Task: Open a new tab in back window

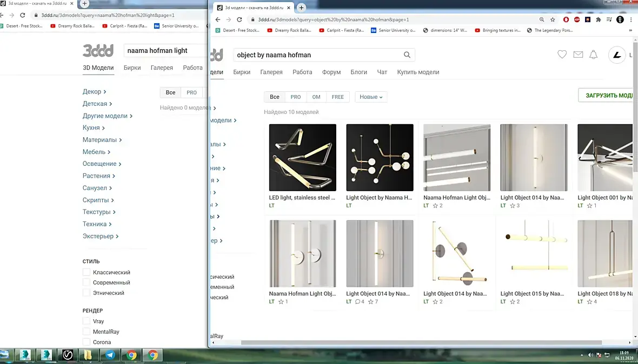Action: (x=84, y=4)
